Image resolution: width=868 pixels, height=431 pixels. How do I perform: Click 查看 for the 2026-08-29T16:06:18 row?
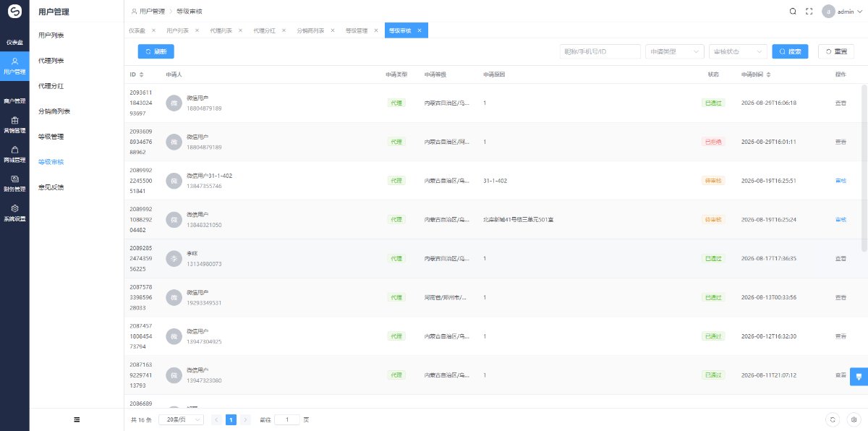[841, 103]
